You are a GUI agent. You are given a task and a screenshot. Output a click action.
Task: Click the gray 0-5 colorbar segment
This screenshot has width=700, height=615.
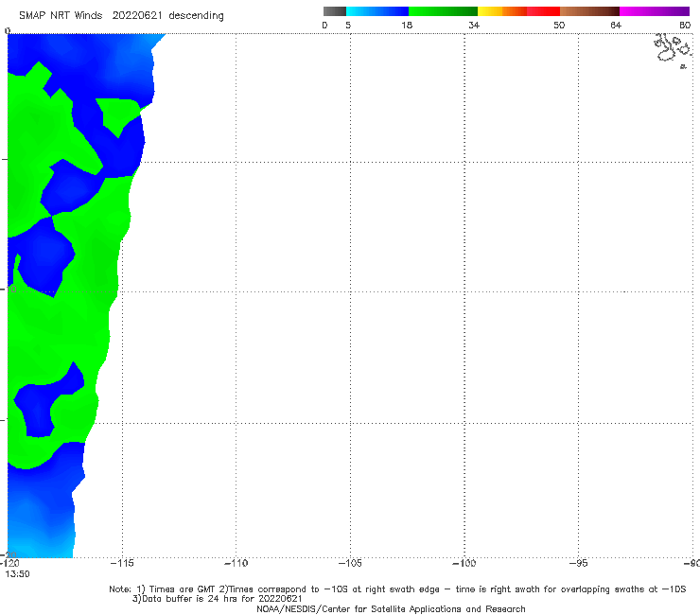tap(335, 11)
